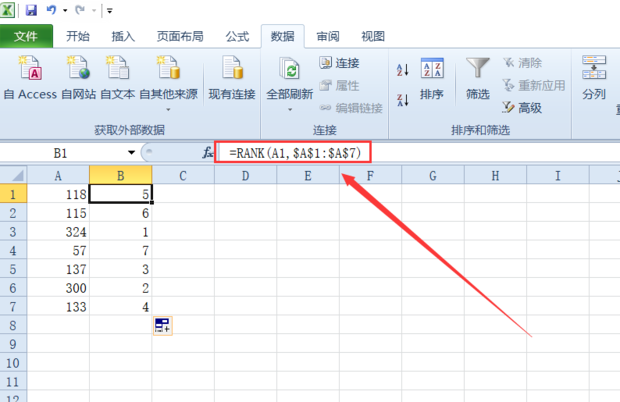This screenshot has height=402, width=620.
Task: Select column A header
Action: click(x=58, y=176)
